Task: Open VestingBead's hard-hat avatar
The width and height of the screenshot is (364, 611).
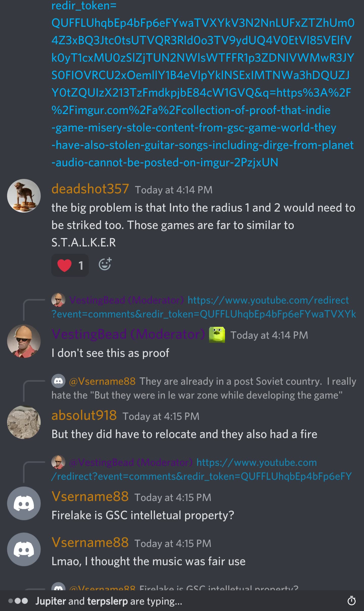Action: click(24, 341)
